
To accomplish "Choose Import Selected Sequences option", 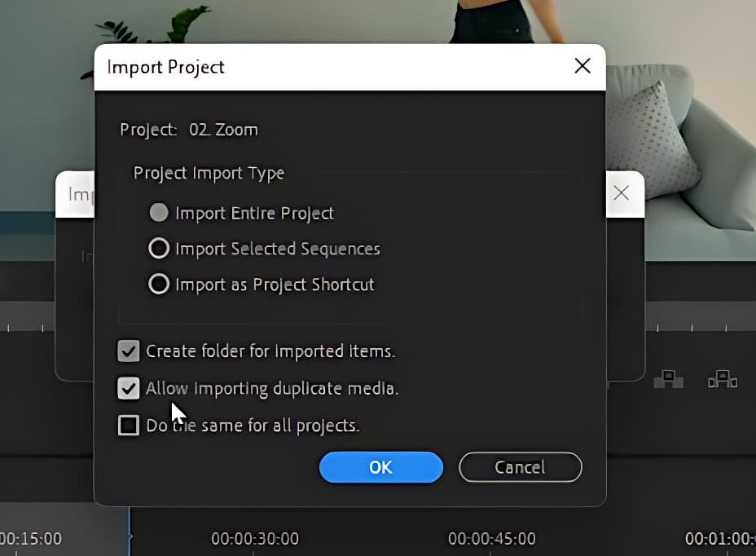I will tap(160, 248).
